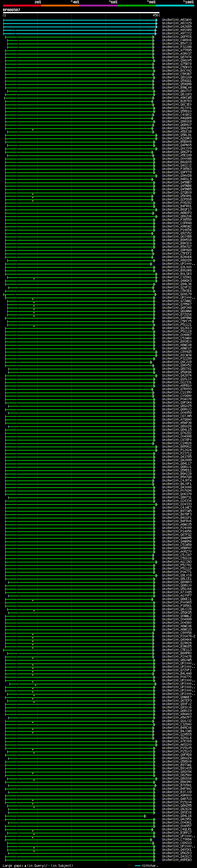Click the white query sequence bar
This screenshot has width=197, height=868.
tap(81, 12)
